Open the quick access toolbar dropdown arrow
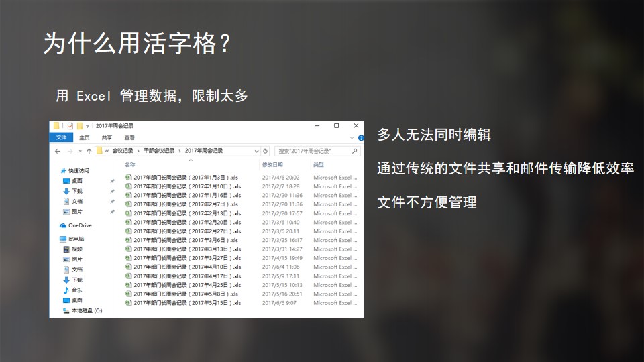Image resolution: width=644 pixels, height=362 pixels. pyautogui.click(x=88, y=126)
